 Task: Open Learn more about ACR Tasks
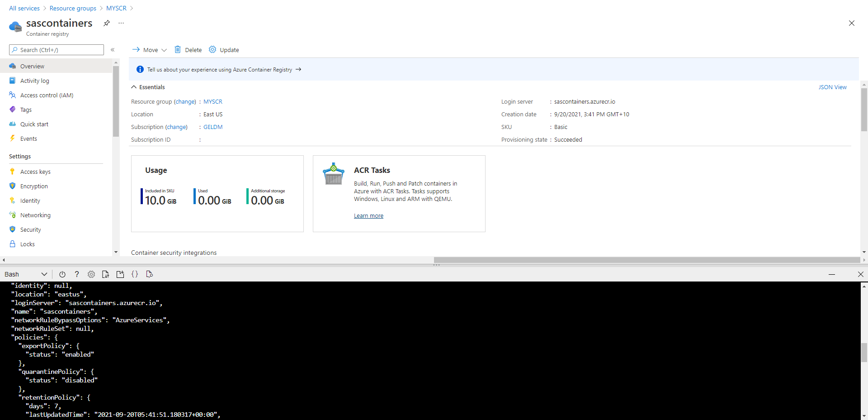pos(368,215)
